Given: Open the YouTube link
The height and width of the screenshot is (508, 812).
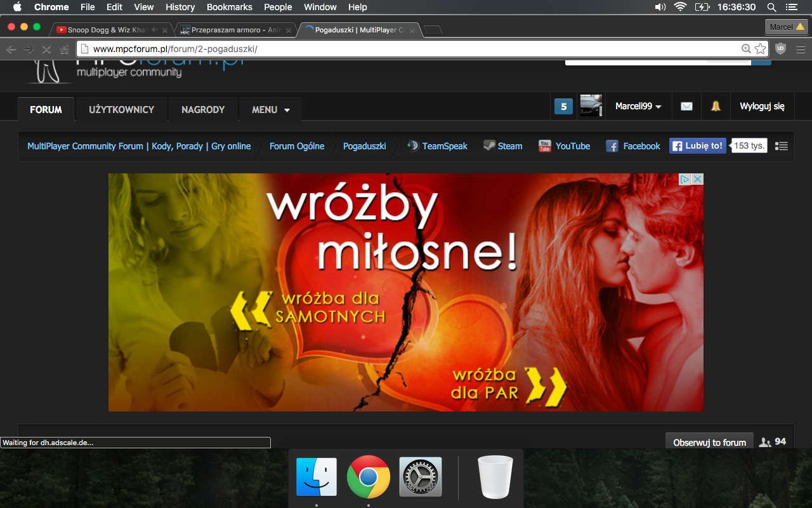Looking at the screenshot, I should click(x=565, y=146).
